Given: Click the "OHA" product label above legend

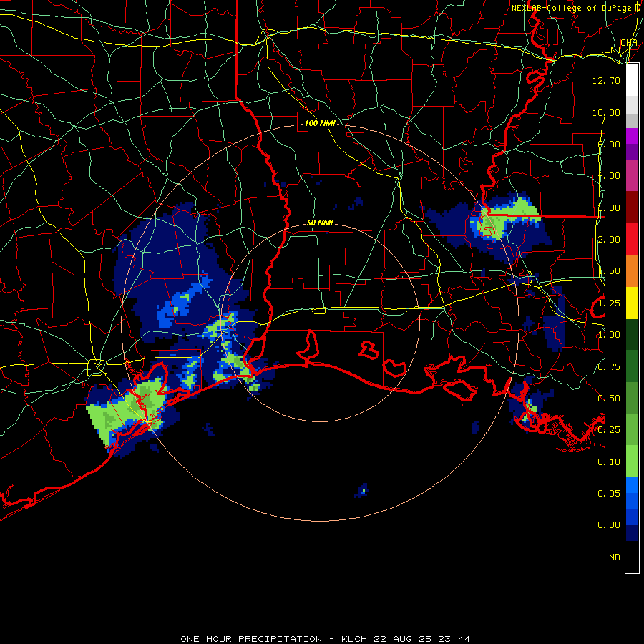Looking at the screenshot, I should tap(629, 43).
